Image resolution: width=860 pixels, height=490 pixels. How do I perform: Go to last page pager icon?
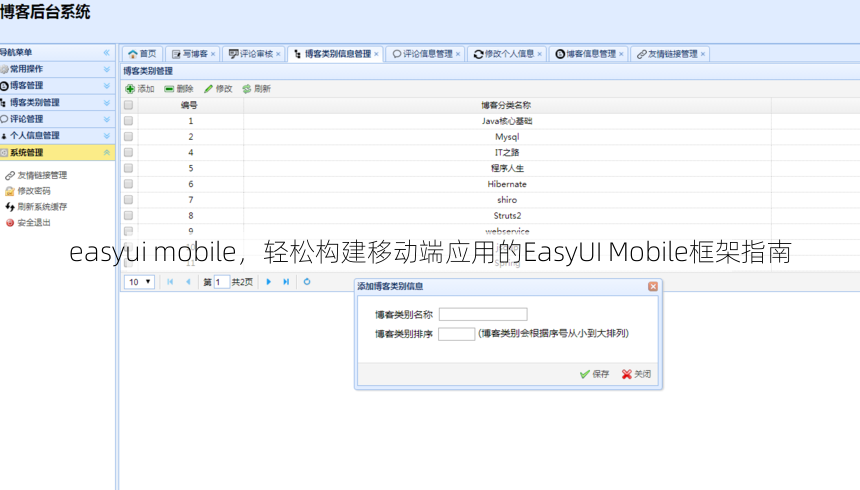click(x=286, y=281)
